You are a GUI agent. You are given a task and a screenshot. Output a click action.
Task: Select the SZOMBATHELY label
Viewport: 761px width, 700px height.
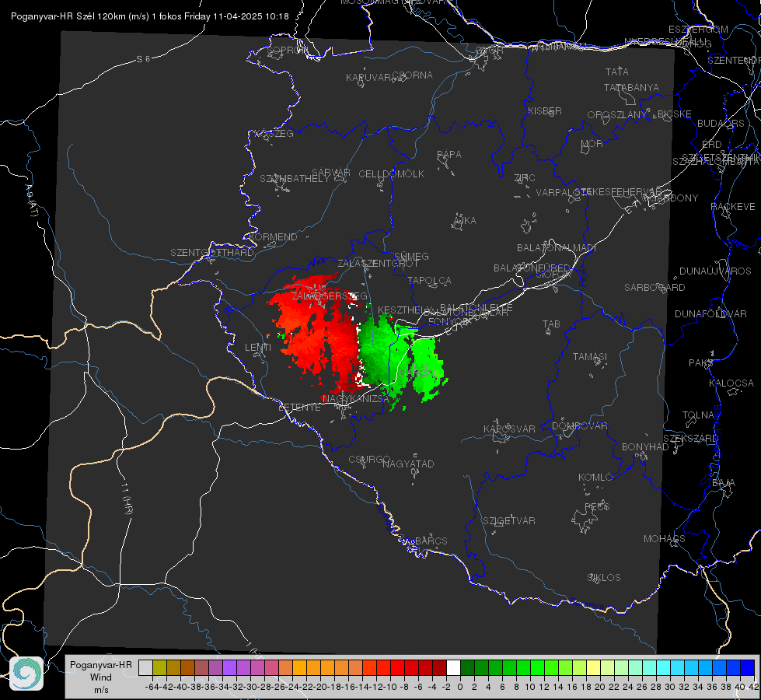[295, 179]
